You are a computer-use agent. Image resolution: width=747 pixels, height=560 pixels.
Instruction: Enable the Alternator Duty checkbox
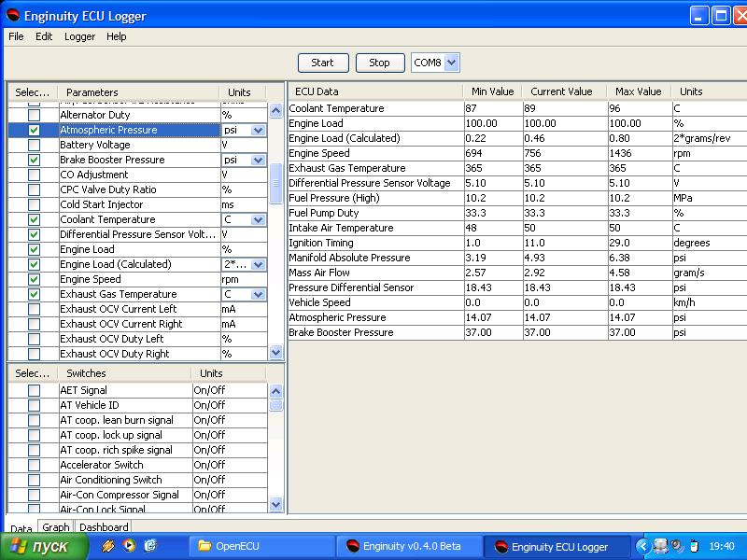point(35,115)
